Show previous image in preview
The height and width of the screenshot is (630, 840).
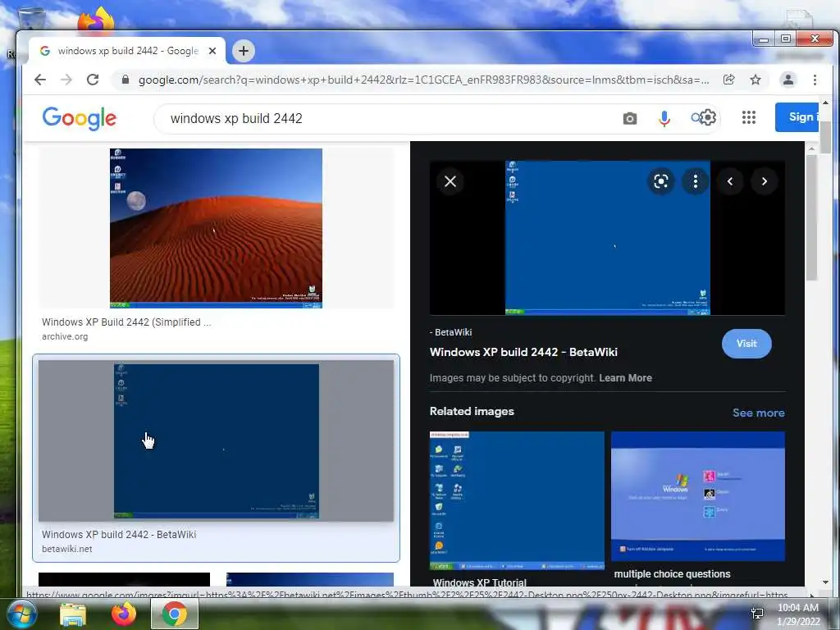click(x=729, y=181)
